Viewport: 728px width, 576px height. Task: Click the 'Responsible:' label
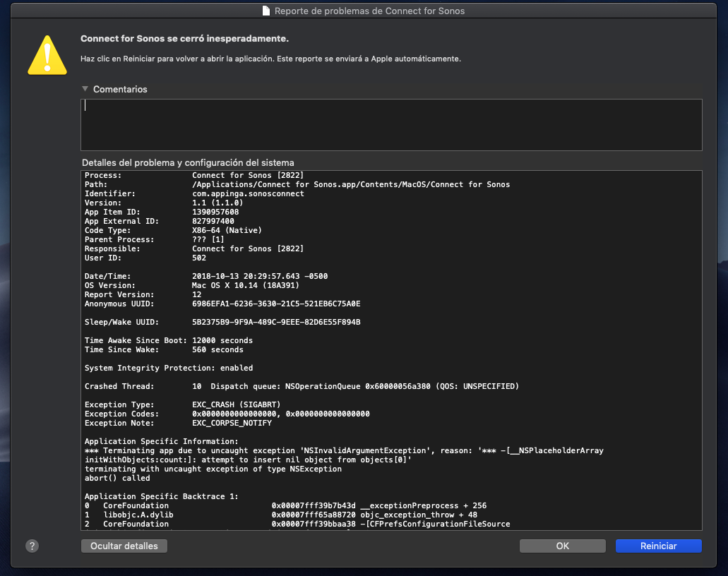(112, 248)
